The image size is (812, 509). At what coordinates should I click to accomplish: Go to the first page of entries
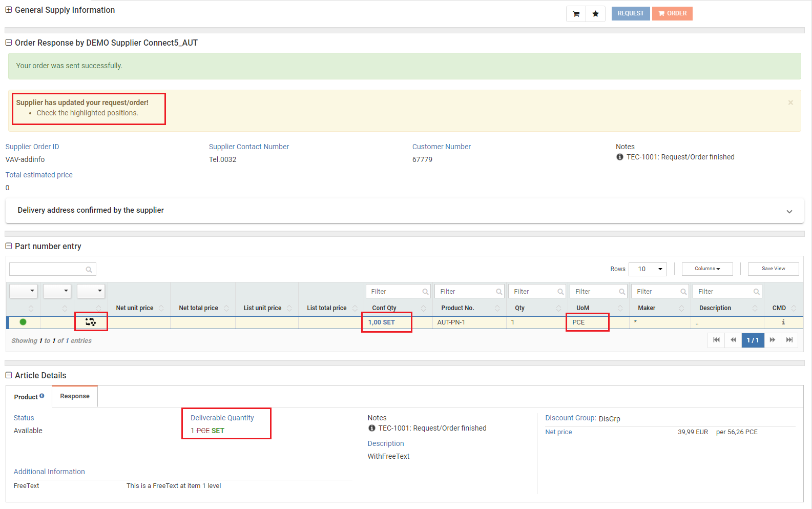tap(716, 340)
